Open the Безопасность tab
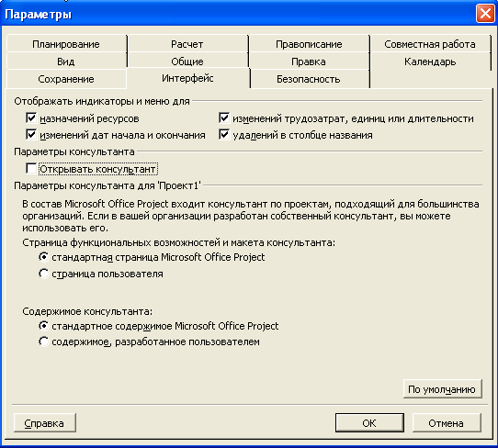 [x=309, y=79]
